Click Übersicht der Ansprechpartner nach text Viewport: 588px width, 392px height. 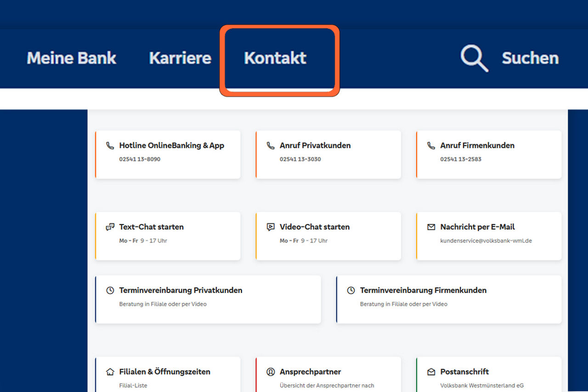pyautogui.click(x=327, y=386)
